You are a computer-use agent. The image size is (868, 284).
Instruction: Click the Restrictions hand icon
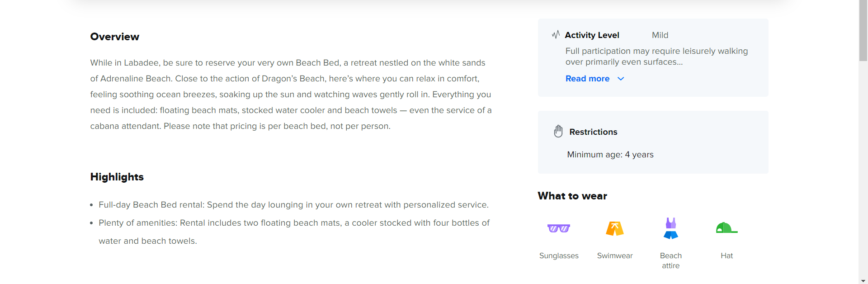tap(558, 131)
